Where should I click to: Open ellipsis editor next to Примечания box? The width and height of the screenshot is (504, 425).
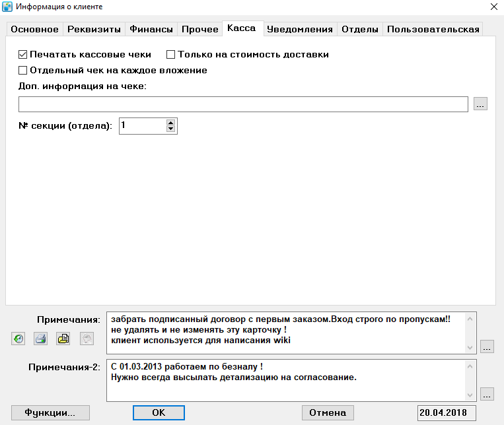(487, 346)
